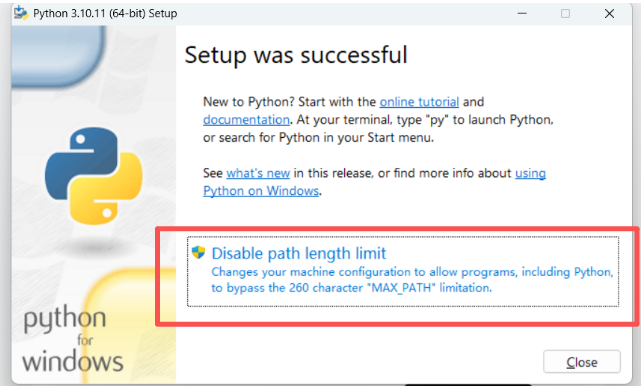Follow the what's new link

pos(258,173)
